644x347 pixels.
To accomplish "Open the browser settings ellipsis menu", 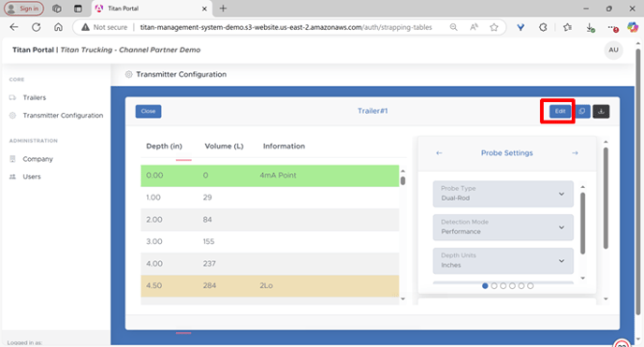I will (613, 27).
